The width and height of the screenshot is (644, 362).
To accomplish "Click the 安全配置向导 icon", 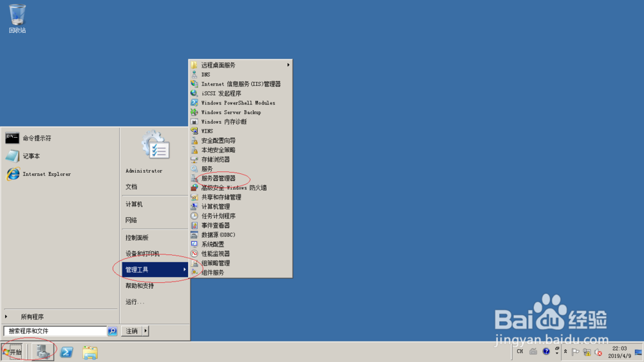I will tap(194, 140).
